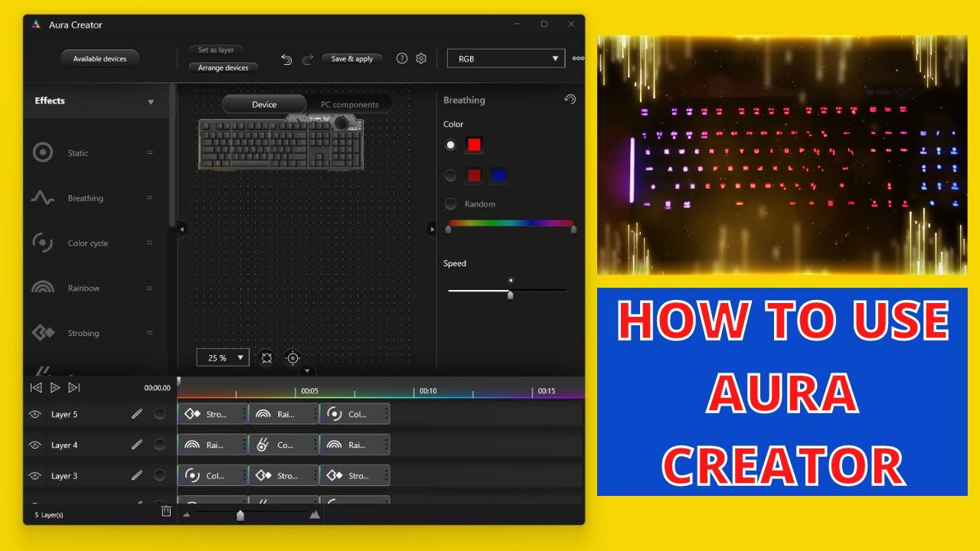Zoom in timeline large triangle

[x=315, y=514]
